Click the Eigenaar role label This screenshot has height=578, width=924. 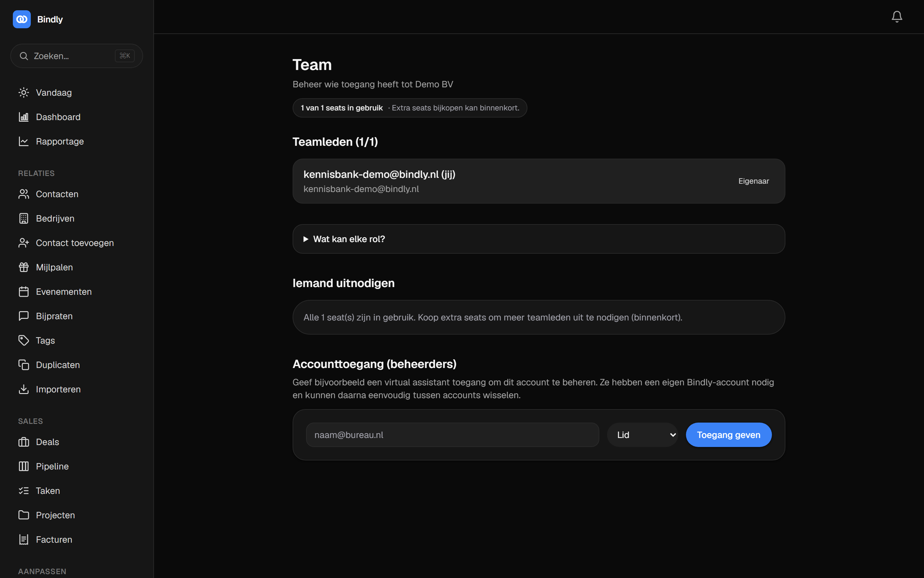753,181
